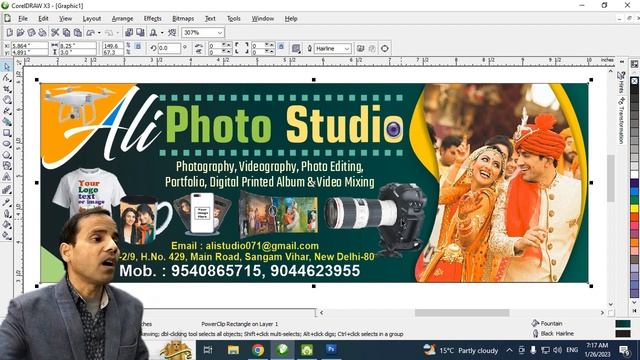
Task: Click the Undo arrow icon
Action: pos(91,32)
